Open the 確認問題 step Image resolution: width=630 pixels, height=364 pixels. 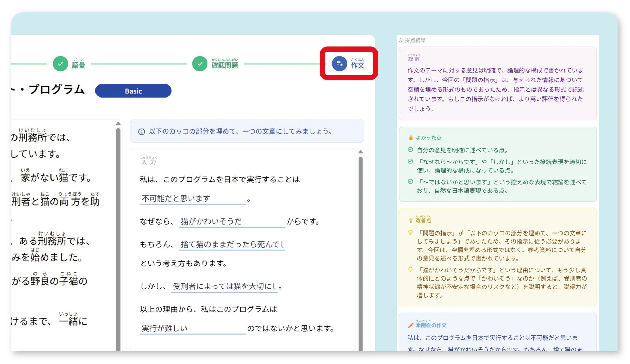pos(215,64)
